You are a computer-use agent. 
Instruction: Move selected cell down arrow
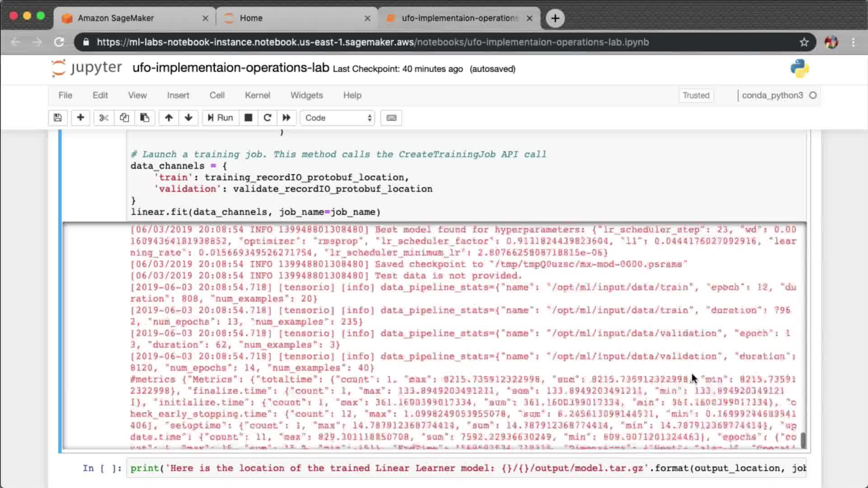189,118
